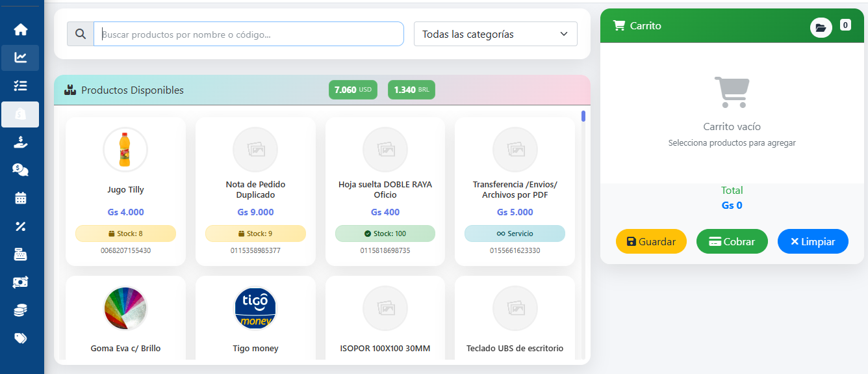Image resolution: width=868 pixels, height=374 pixels.
Task: Focus the product search input field
Action: coord(249,34)
